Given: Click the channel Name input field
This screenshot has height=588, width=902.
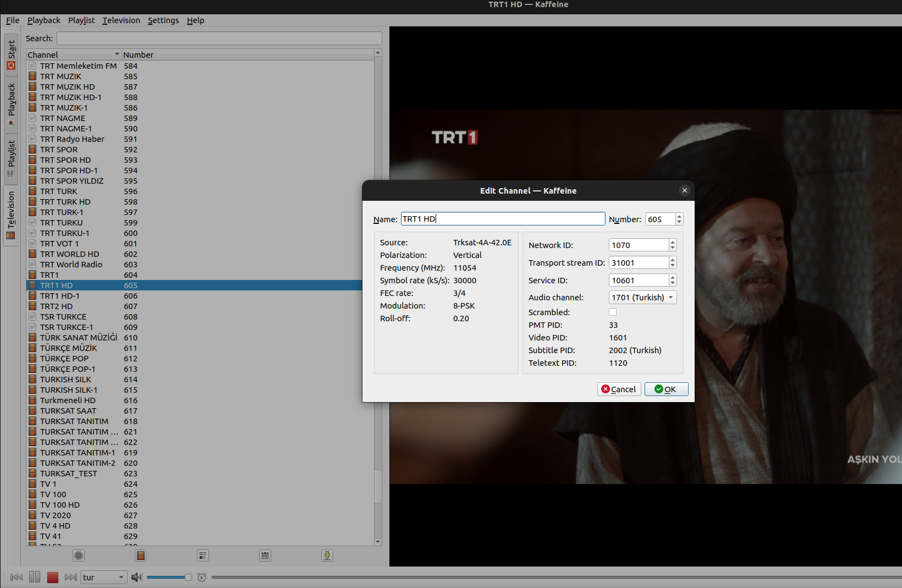Looking at the screenshot, I should (x=503, y=219).
